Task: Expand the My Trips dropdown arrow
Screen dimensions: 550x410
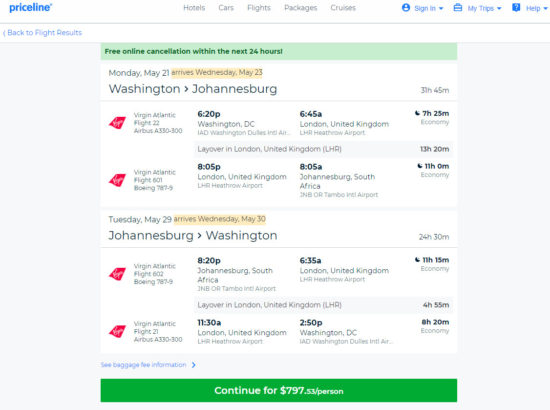Action: coord(499,8)
